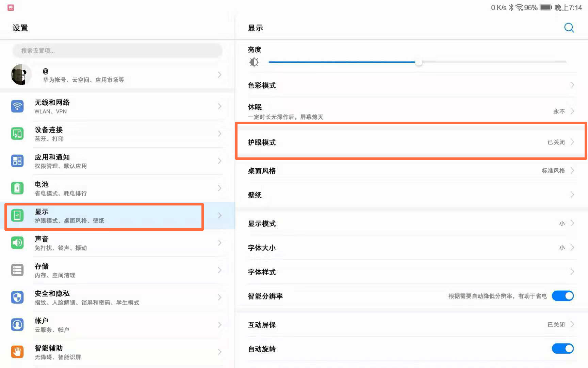Select the 显示 display icon
The image size is (588, 368).
(x=17, y=215)
